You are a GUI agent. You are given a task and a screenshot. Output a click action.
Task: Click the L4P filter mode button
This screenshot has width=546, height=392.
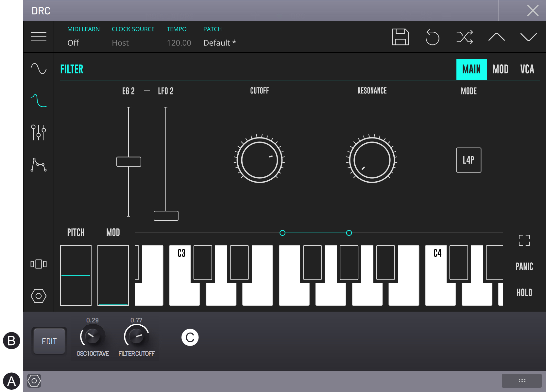click(469, 160)
